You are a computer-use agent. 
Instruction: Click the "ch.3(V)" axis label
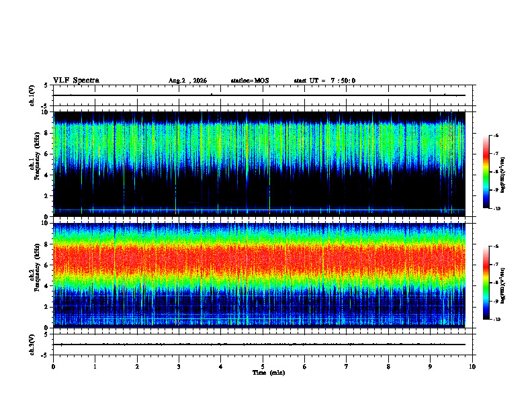click(x=32, y=345)
